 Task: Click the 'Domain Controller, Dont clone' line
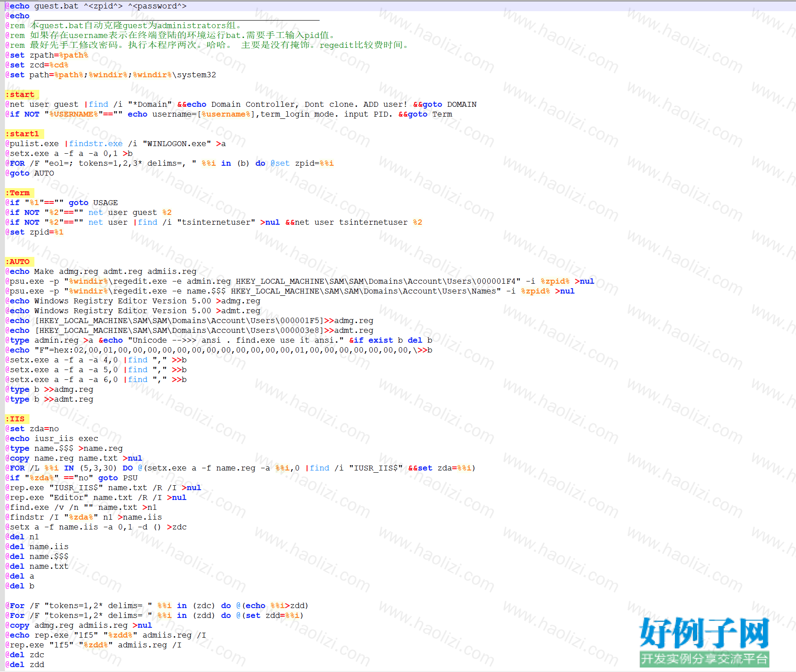pos(241,104)
